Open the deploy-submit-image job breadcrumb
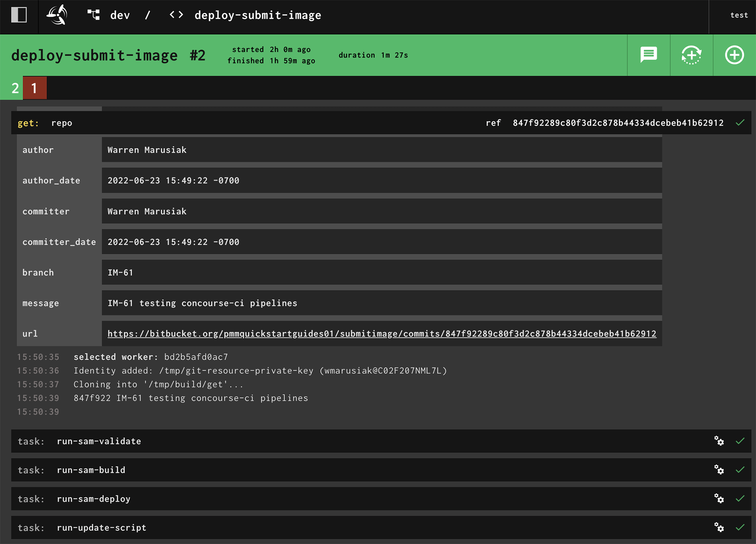 click(257, 15)
